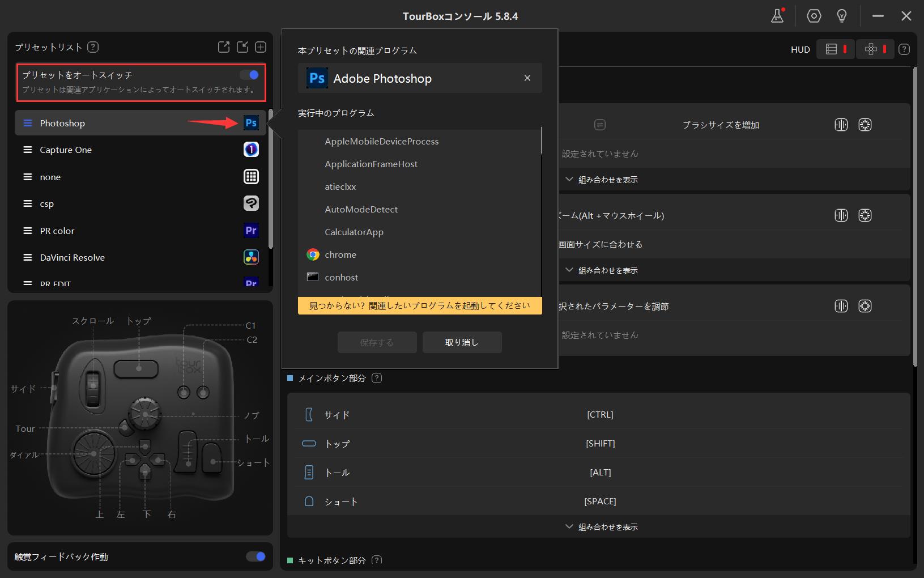
Task: Click Pr icon on PR color preset
Action: [251, 231]
